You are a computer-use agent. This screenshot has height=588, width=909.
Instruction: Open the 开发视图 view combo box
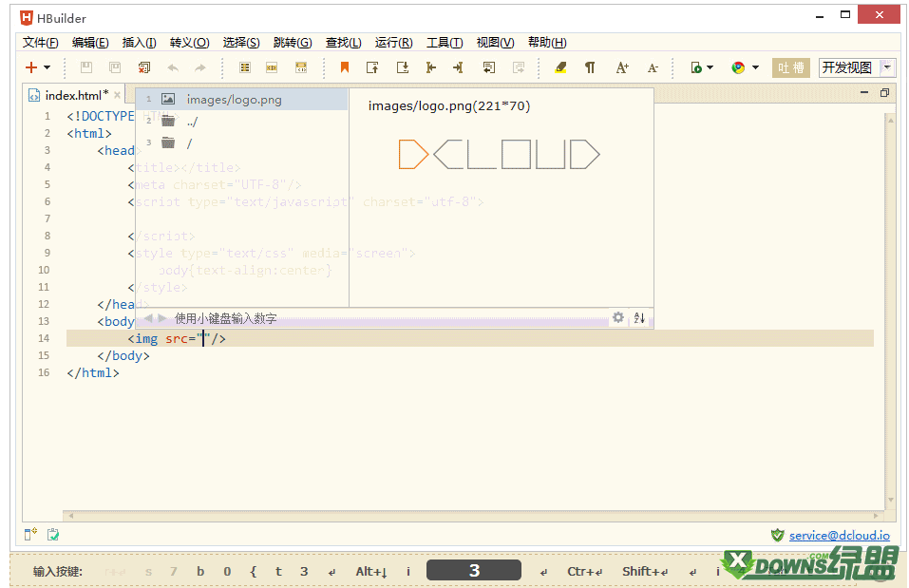tap(856, 67)
